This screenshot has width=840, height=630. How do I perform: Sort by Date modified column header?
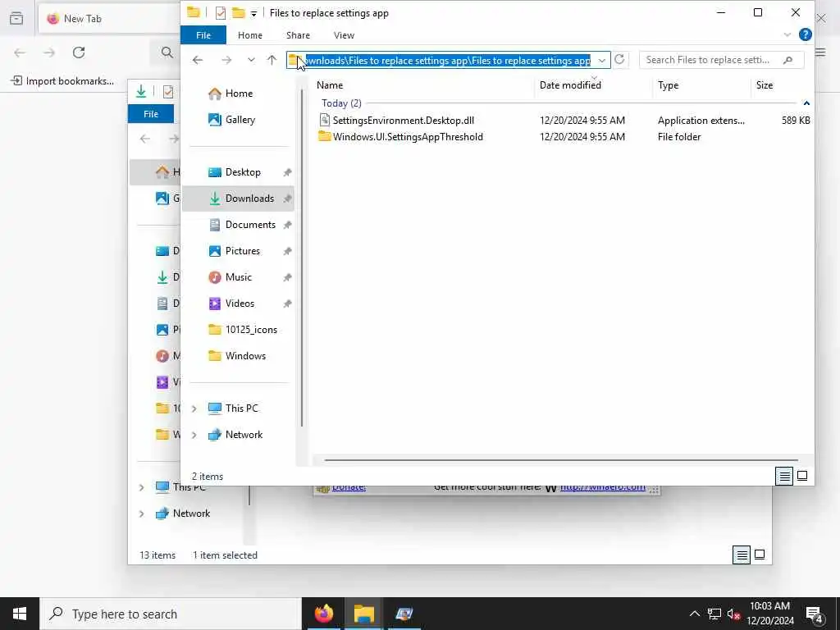pos(570,85)
